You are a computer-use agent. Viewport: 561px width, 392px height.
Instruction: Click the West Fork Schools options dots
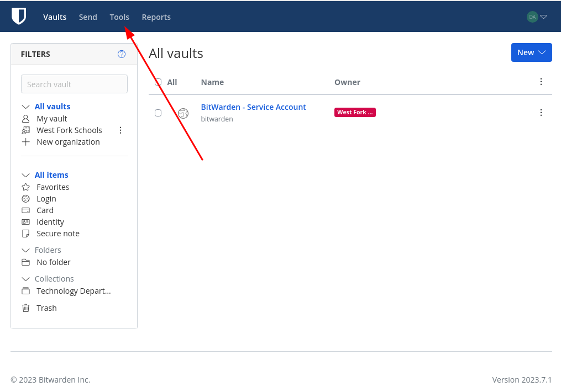(120, 130)
